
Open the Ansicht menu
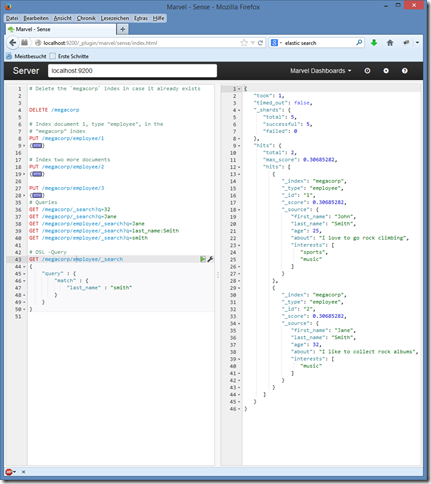63,18
